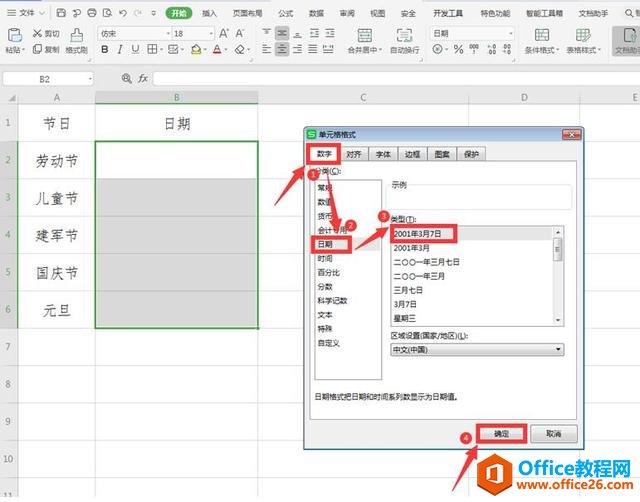
Task: Open the 对齐 tab in the dialog
Action: [353, 154]
